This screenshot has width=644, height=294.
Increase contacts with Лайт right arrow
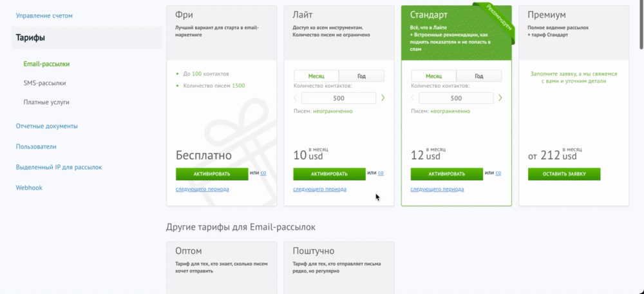click(x=383, y=98)
